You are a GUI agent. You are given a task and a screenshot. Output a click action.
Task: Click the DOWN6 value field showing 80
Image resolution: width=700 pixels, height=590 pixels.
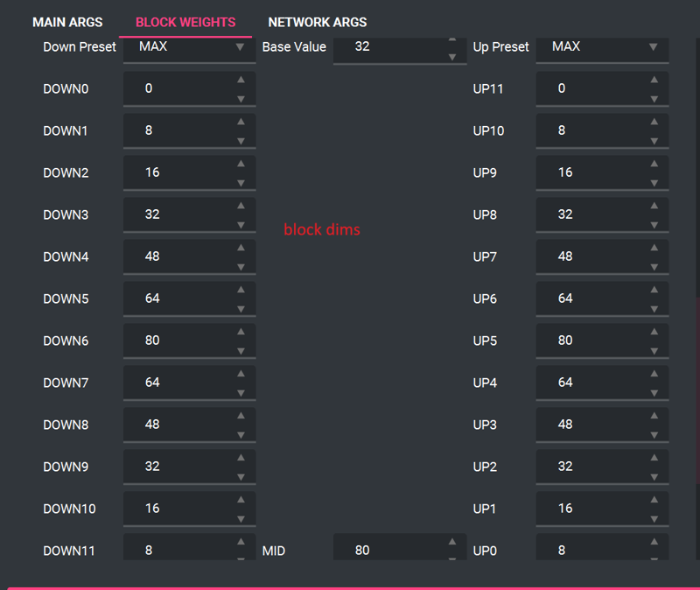click(189, 341)
